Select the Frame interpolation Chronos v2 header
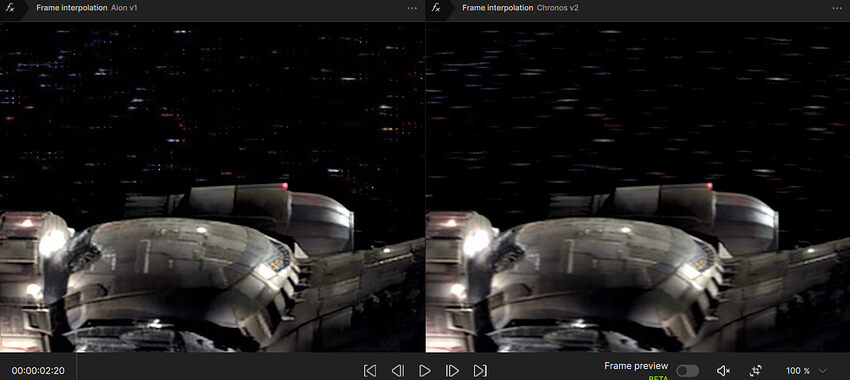The image size is (850, 380). coord(520,8)
